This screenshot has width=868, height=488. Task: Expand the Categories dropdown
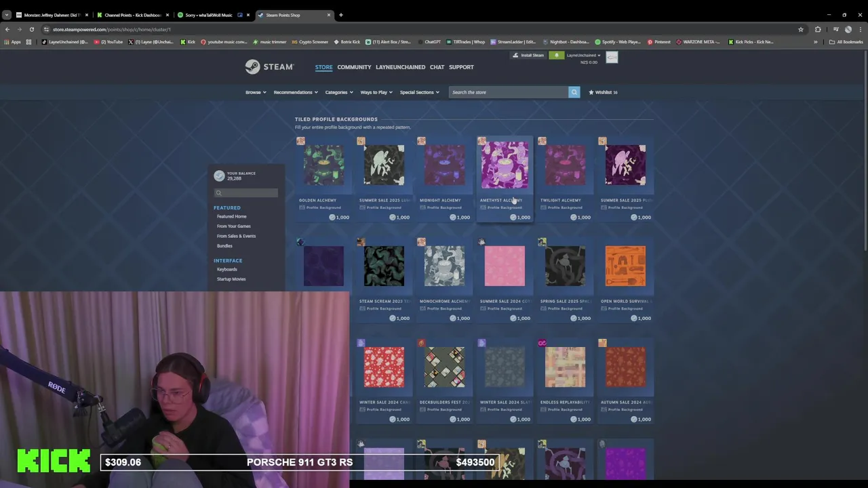tap(338, 92)
